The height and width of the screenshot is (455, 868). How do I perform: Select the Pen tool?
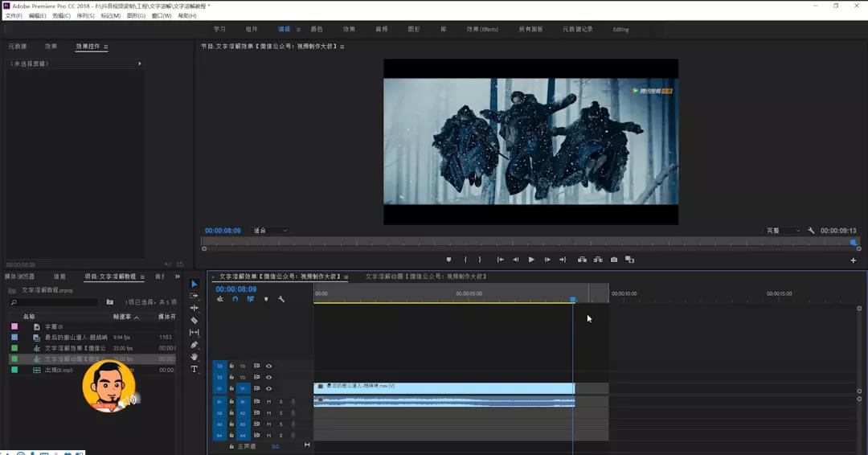pyautogui.click(x=194, y=345)
